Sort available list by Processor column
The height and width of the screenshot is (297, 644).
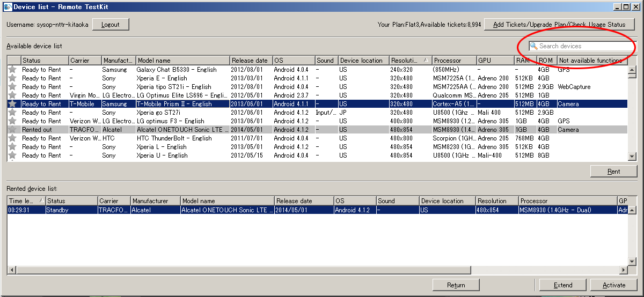point(455,61)
